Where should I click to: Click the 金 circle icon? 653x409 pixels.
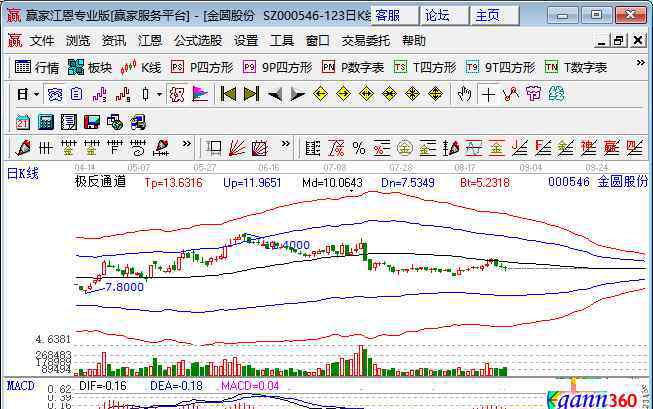(404, 148)
